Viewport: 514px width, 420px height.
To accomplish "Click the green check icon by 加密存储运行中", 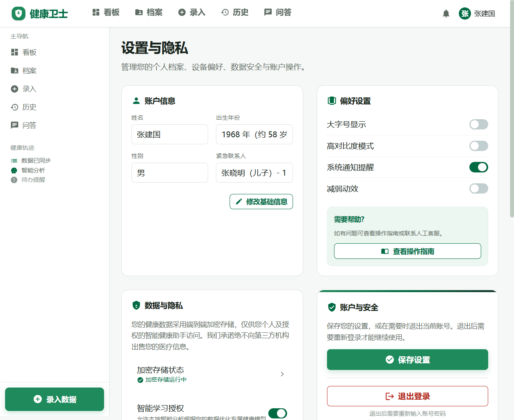I will tap(140, 380).
